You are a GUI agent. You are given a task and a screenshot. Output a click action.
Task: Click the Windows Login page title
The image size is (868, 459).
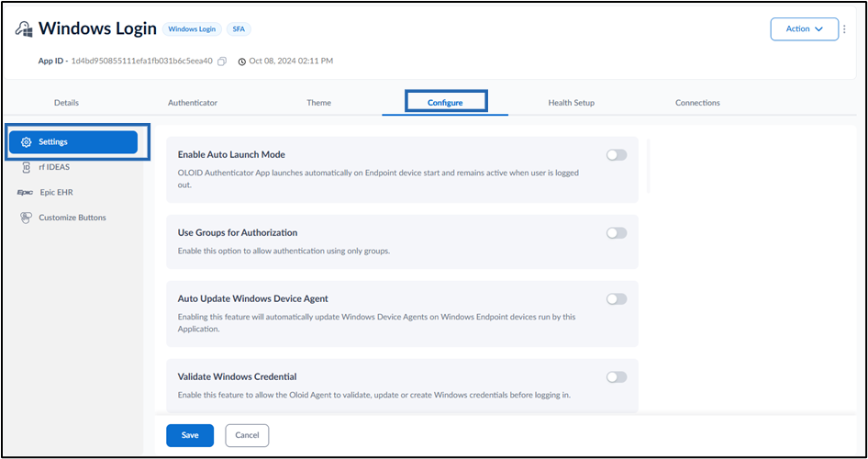[97, 28]
